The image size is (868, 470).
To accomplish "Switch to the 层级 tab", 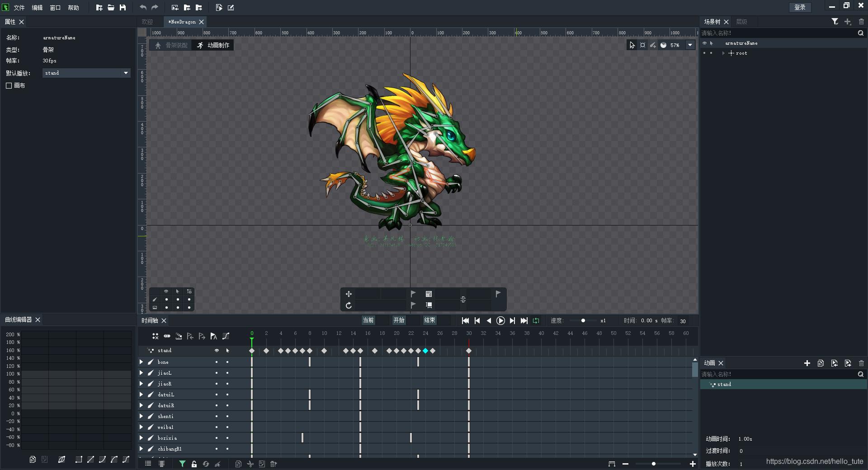I will (741, 22).
